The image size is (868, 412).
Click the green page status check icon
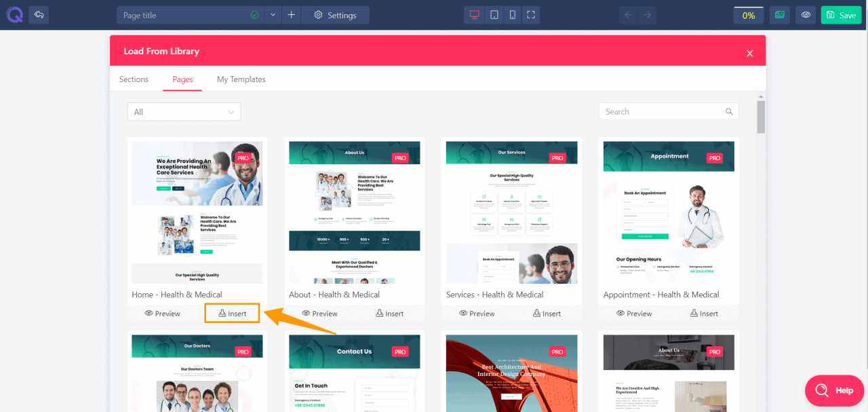(254, 15)
